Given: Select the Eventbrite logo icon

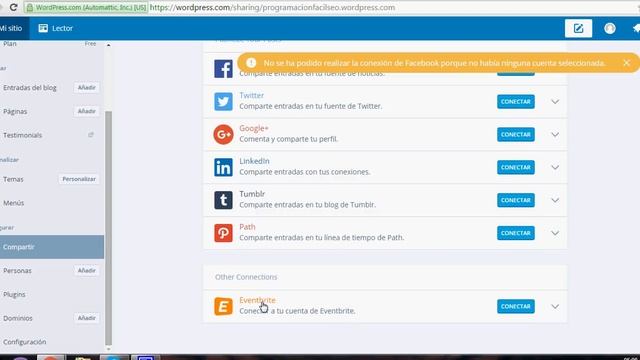Looking at the screenshot, I should [223, 307].
